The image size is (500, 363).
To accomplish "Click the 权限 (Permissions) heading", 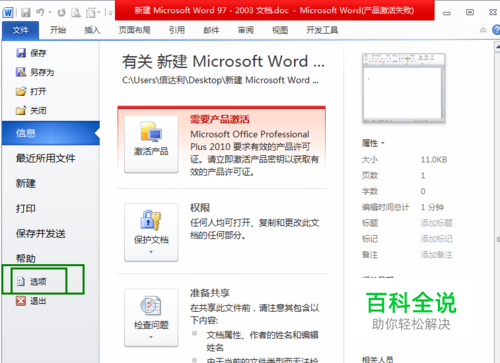I will point(200,208).
